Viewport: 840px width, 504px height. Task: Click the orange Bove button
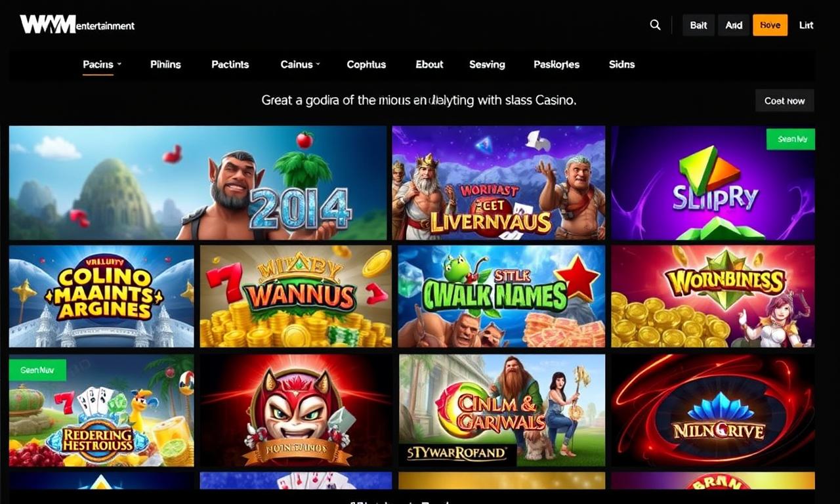click(x=770, y=25)
